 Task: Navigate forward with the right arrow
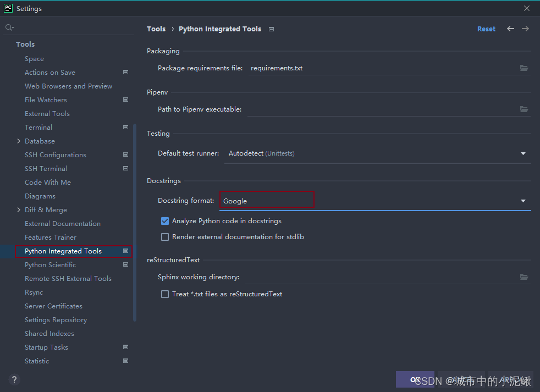tap(525, 29)
